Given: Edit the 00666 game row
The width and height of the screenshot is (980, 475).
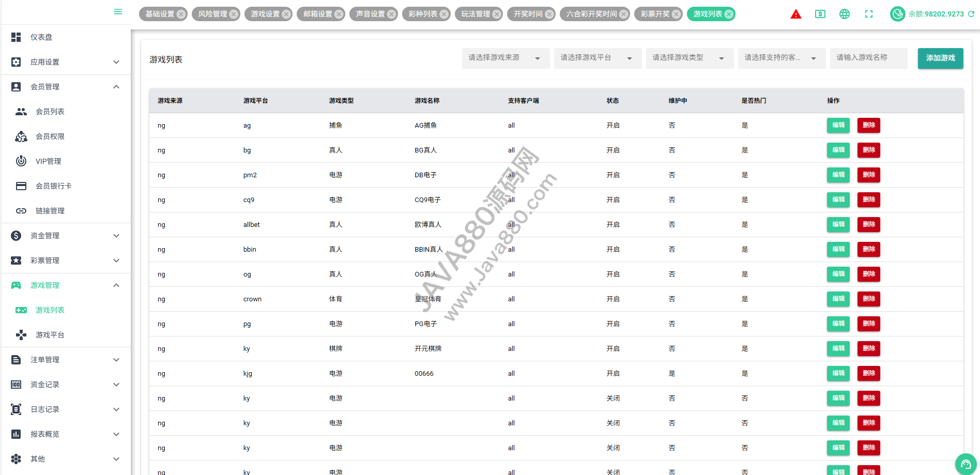Looking at the screenshot, I should coord(838,373).
